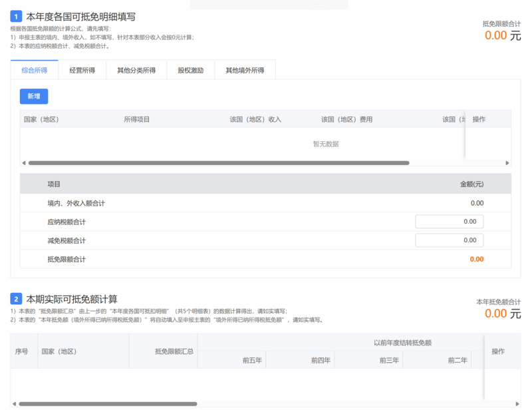Click the 新增 button
Image resolution: width=532 pixels, height=414 pixels.
34,97
